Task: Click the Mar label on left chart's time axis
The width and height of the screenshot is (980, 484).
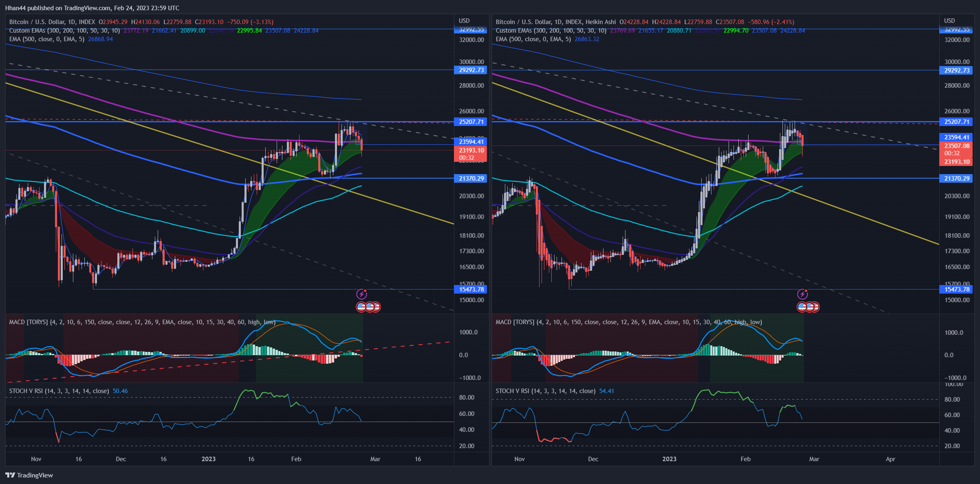Action: (375, 459)
